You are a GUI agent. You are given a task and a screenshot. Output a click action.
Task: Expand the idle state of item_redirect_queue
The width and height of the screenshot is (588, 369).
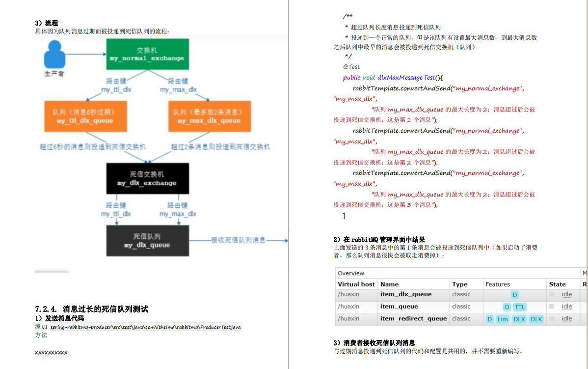click(x=567, y=319)
